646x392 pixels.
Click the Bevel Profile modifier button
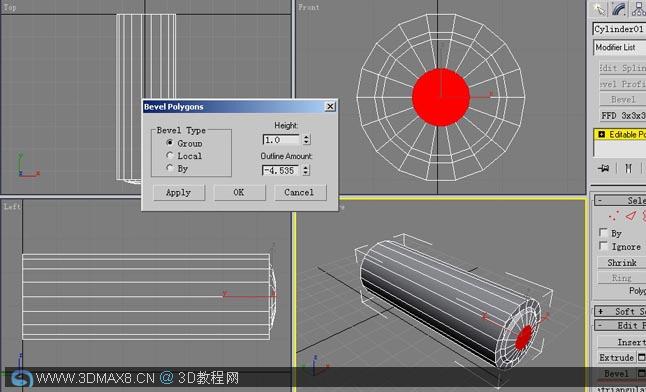(623, 84)
